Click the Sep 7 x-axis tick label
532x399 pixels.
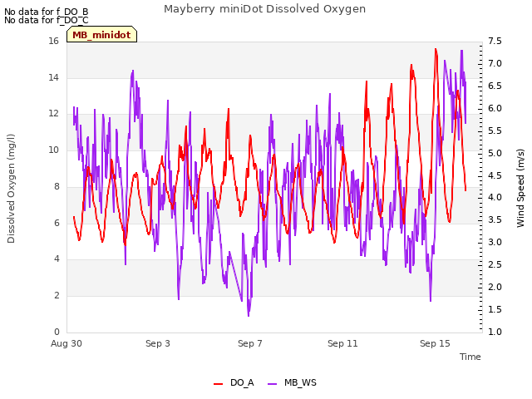pyautogui.click(x=250, y=343)
